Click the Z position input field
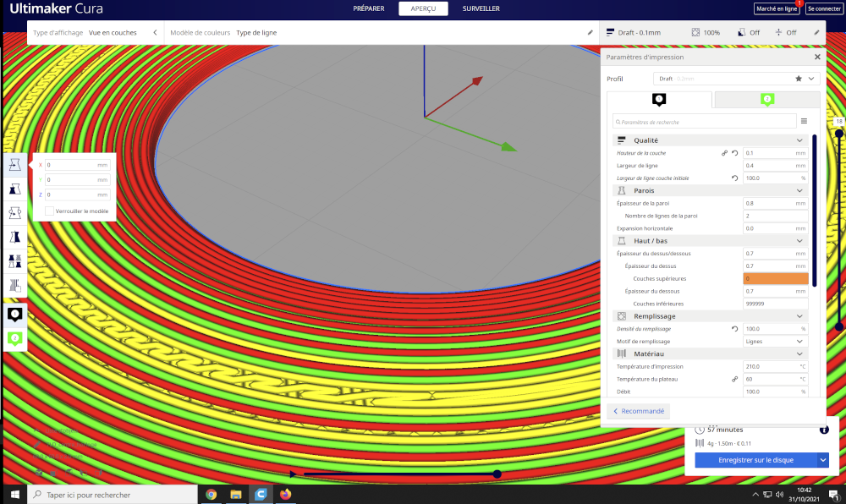 78,194
